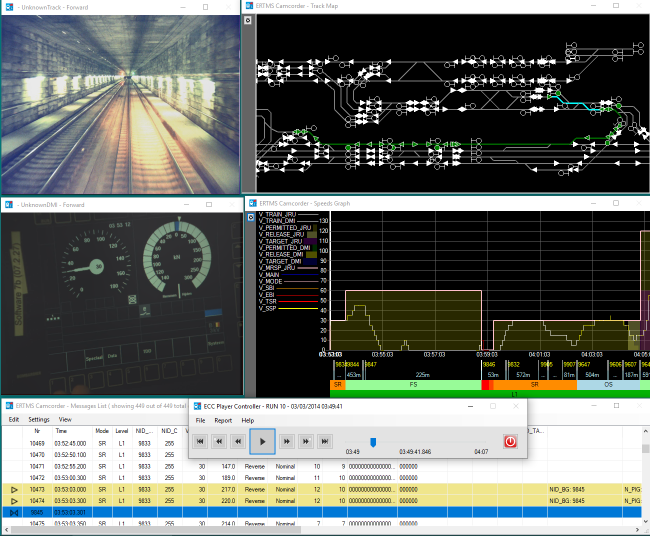
Task: Click the NID_C column header
Action: pyautogui.click(x=169, y=431)
